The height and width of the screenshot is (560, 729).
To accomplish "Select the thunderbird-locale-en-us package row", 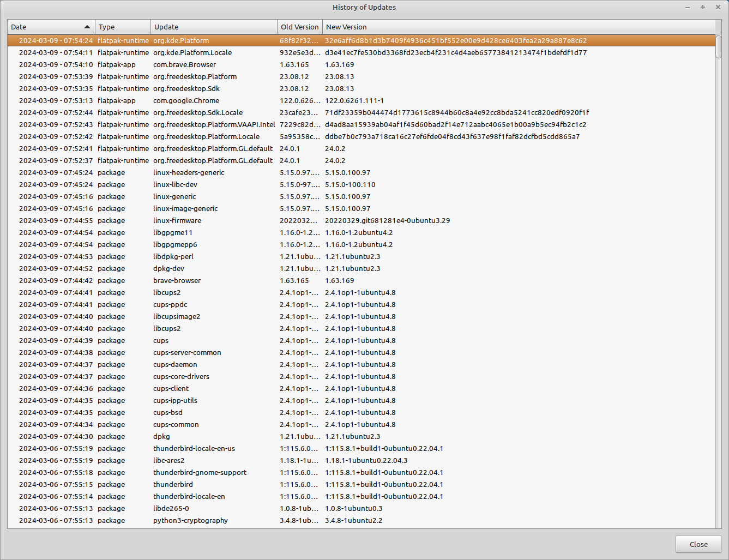I will point(361,448).
